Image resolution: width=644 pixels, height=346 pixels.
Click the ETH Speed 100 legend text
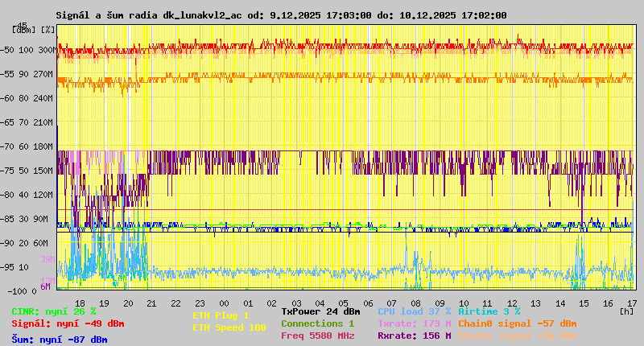229,327
